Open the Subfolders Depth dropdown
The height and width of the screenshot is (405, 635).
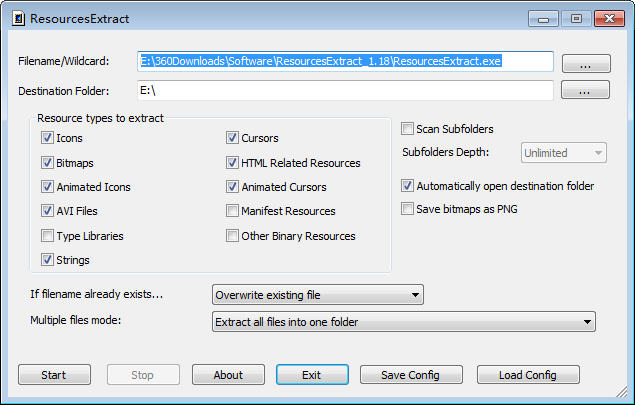tap(564, 153)
